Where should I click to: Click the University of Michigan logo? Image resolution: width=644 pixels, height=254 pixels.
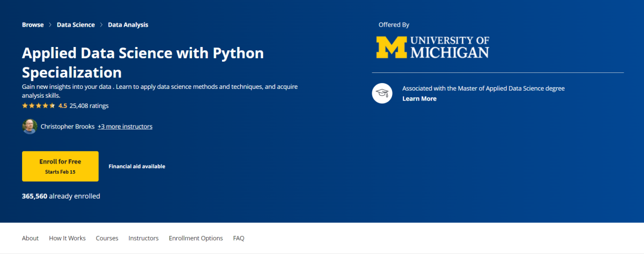tap(433, 47)
